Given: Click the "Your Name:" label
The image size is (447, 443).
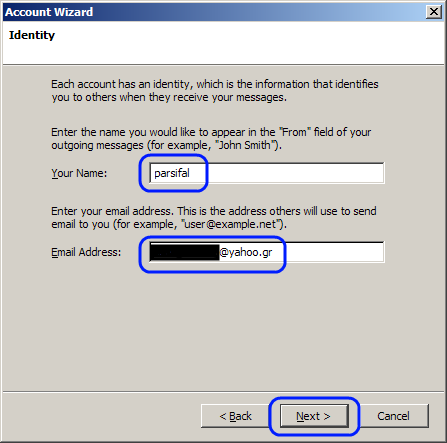Looking at the screenshot, I should (x=79, y=173).
